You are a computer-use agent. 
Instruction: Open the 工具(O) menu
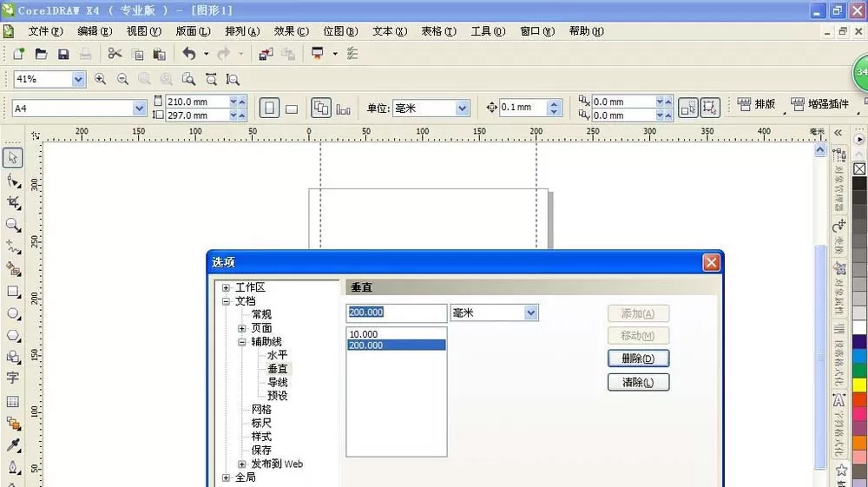pos(488,31)
